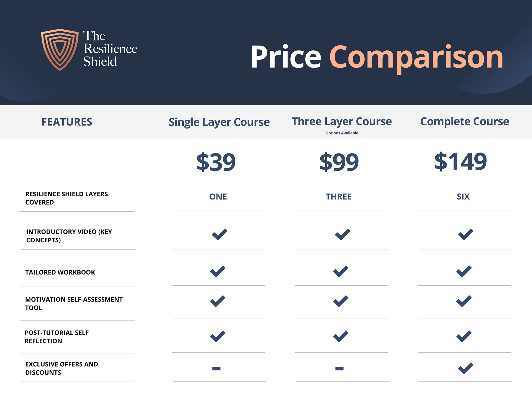Click the Options Available note
Image resolution: width=532 pixels, height=399 pixels.
point(342,133)
